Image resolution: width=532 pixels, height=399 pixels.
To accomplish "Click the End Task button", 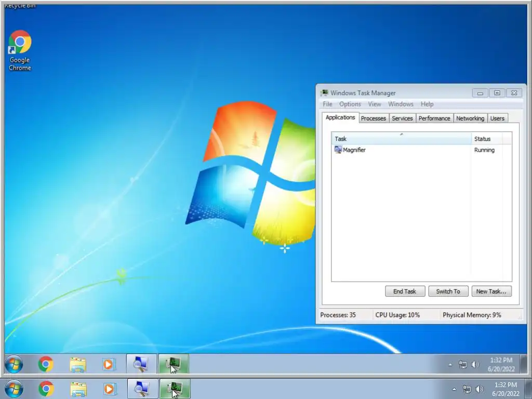I will [x=405, y=291].
